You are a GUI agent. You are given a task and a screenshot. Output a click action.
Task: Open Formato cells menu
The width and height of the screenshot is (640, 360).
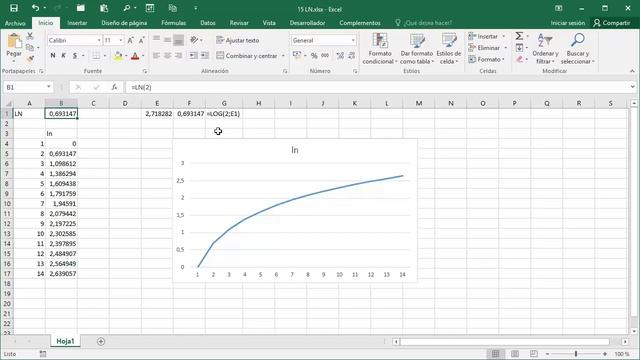(487, 59)
